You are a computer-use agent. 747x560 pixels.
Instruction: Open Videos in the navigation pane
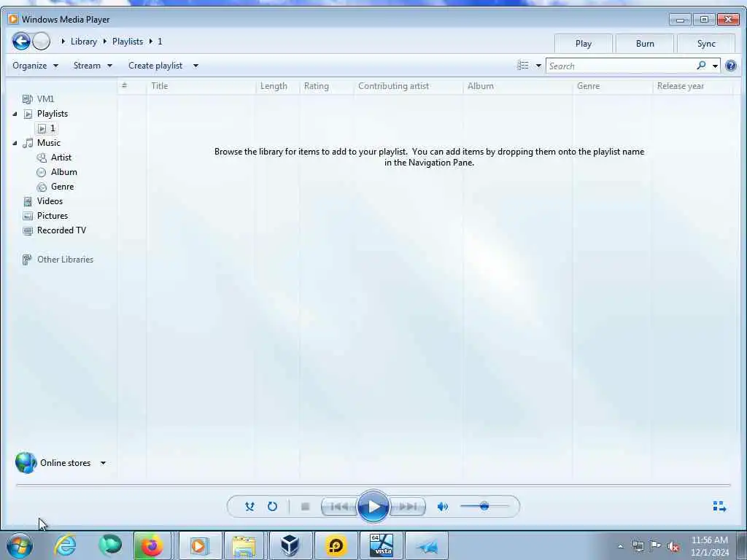pyautogui.click(x=50, y=201)
